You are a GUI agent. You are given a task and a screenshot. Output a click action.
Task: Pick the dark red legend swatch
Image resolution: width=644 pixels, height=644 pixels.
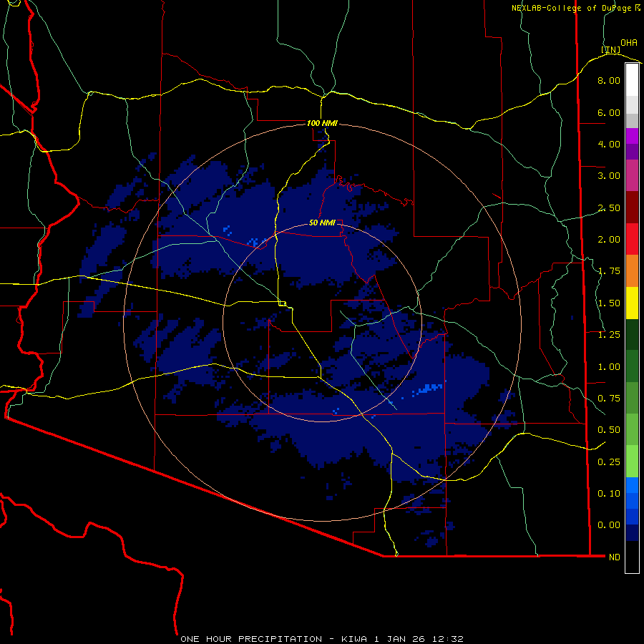[x=632, y=208]
